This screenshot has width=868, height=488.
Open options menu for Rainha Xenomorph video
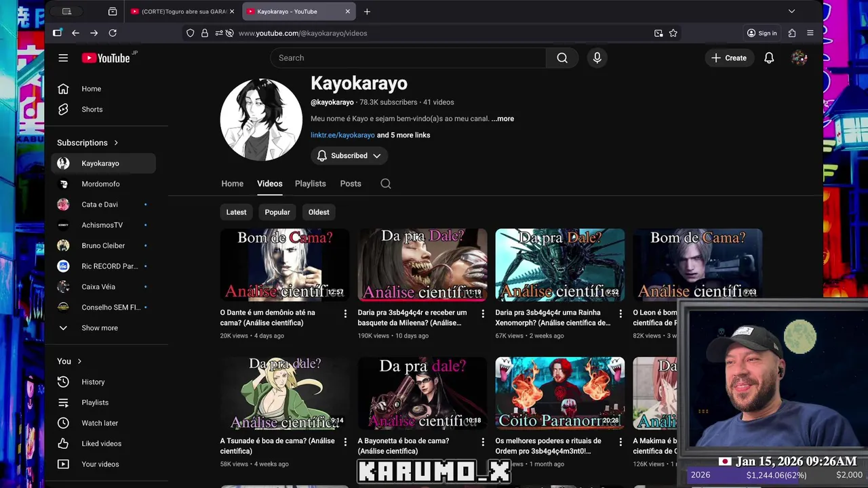tap(620, 313)
